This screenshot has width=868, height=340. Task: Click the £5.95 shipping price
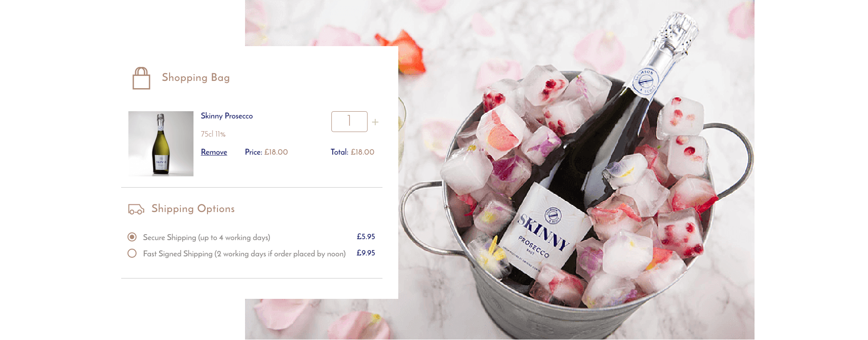coord(366,236)
